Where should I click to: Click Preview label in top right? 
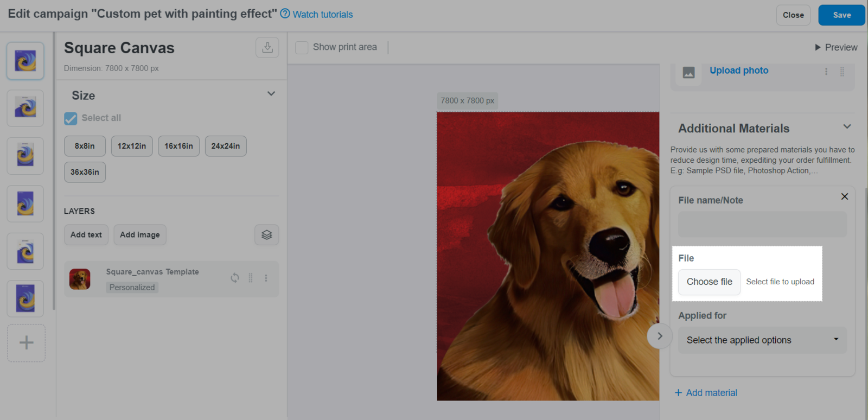[x=841, y=48]
